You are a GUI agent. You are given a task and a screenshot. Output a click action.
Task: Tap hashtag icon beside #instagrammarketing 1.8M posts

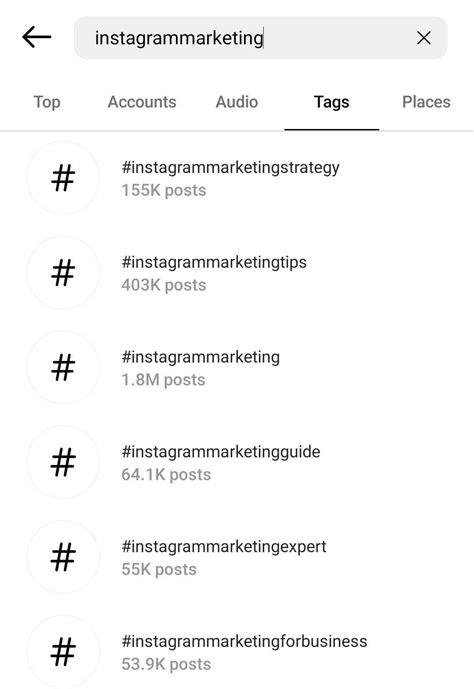pyautogui.click(x=63, y=367)
